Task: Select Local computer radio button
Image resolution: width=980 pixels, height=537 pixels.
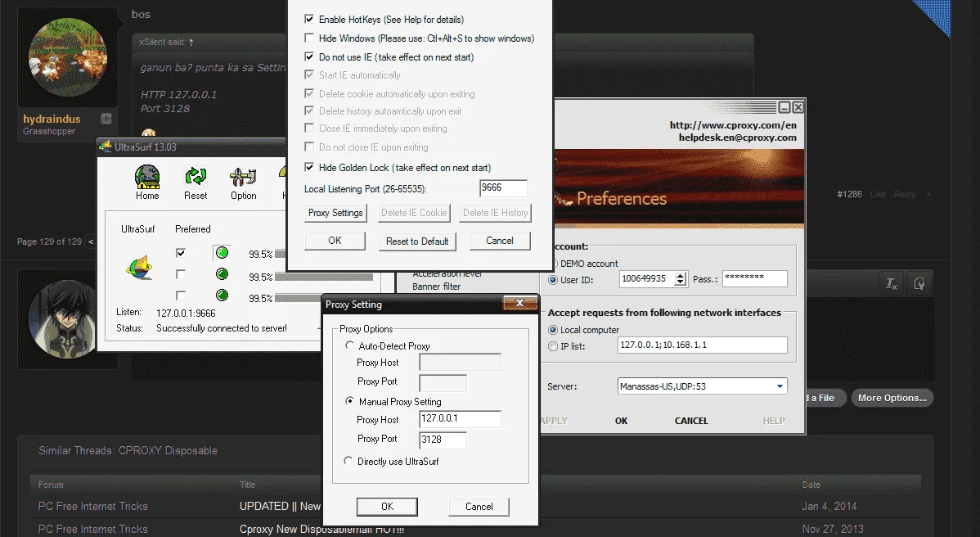Action: [552, 329]
